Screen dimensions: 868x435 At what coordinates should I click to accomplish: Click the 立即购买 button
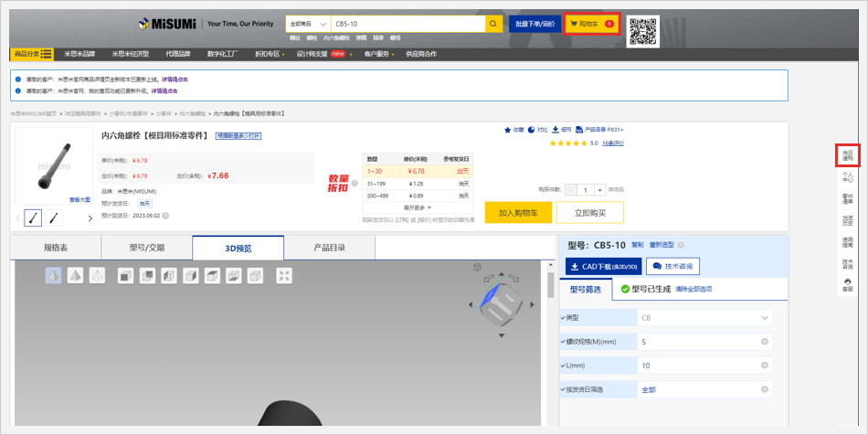590,213
